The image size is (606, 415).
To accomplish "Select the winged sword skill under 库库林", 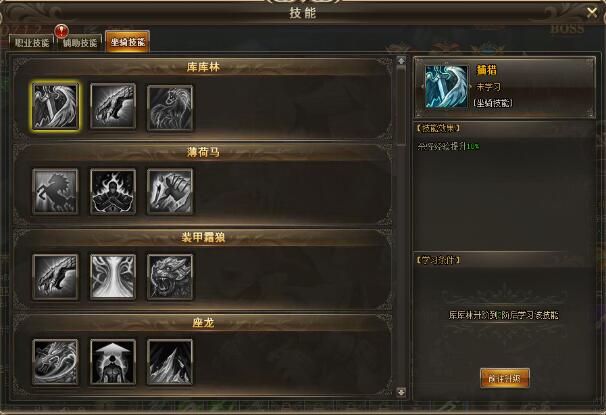I will point(56,106).
